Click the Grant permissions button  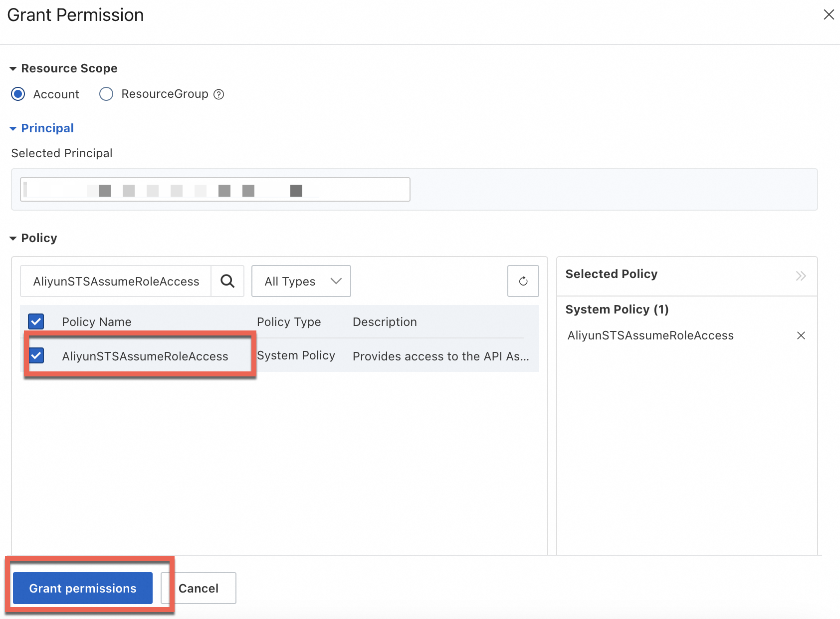click(x=83, y=588)
